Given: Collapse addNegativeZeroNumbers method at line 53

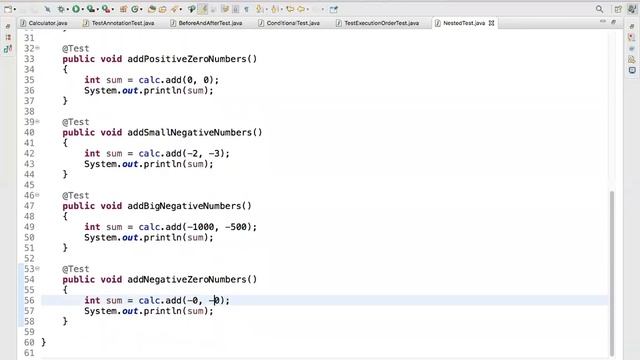Looking at the screenshot, I should 38,268.
